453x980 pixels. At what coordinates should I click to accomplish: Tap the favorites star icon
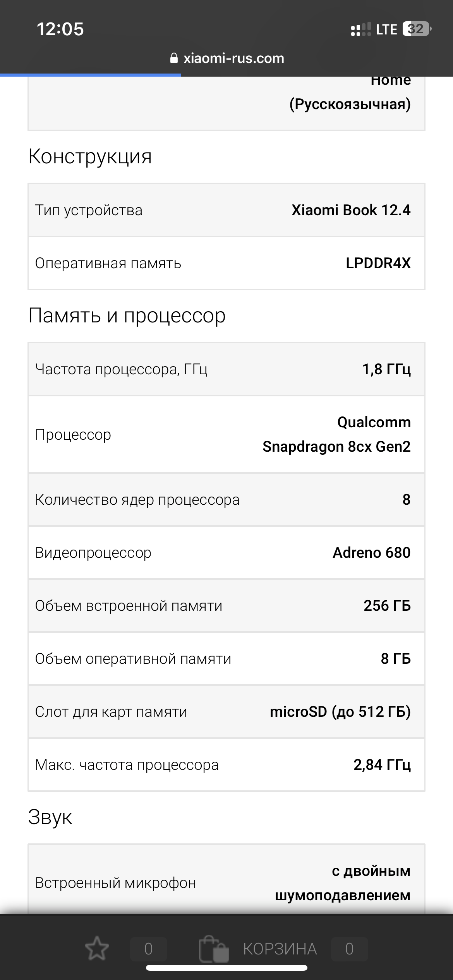tap(97, 948)
